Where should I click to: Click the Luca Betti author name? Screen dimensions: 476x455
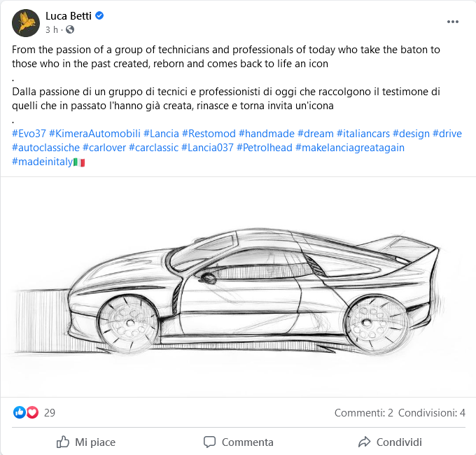[69, 16]
